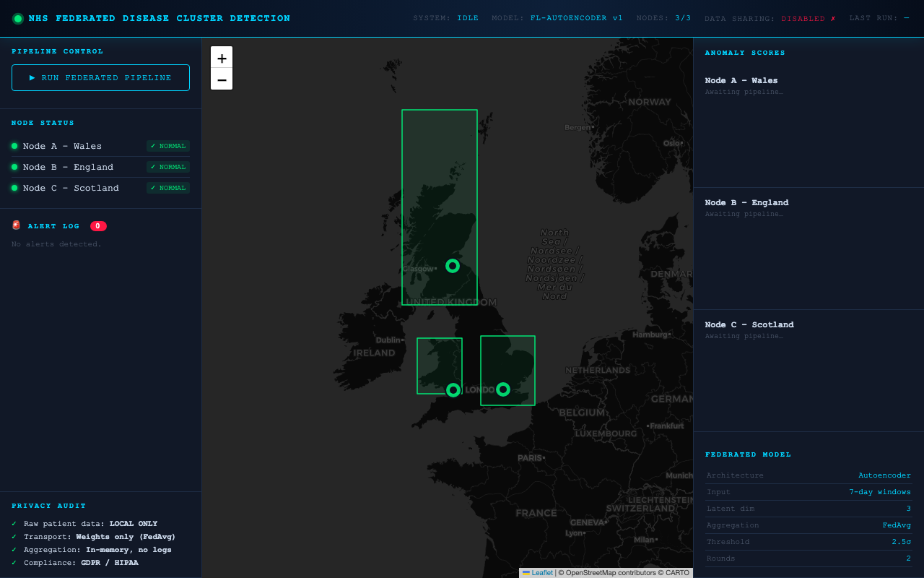The width and height of the screenshot is (924, 578).
Task: Click the green status dot beside Node A - Wales
Action: click(x=14, y=146)
